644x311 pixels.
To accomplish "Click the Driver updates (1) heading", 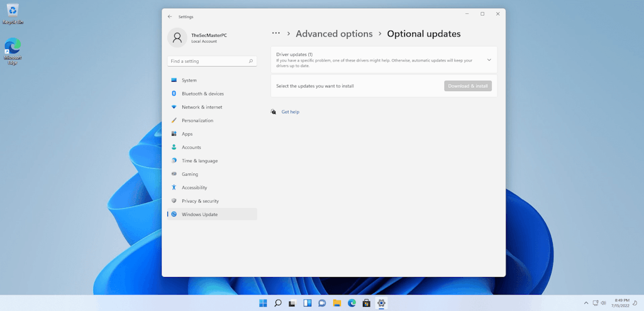I will (294, 55).
